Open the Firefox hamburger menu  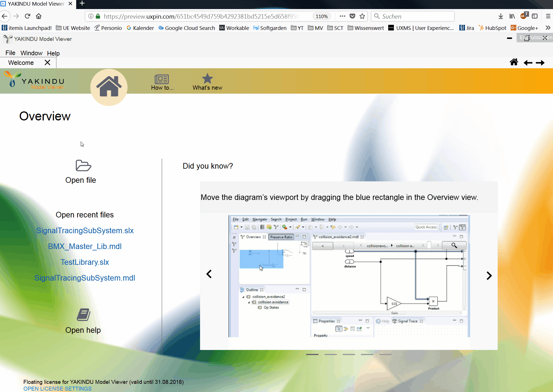click(548, 16)
